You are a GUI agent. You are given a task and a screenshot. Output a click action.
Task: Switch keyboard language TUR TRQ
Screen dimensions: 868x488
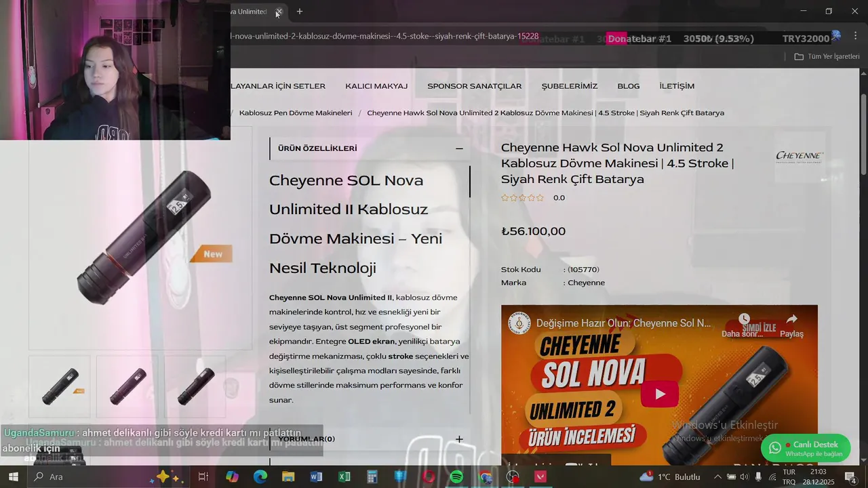pos(789,476)
